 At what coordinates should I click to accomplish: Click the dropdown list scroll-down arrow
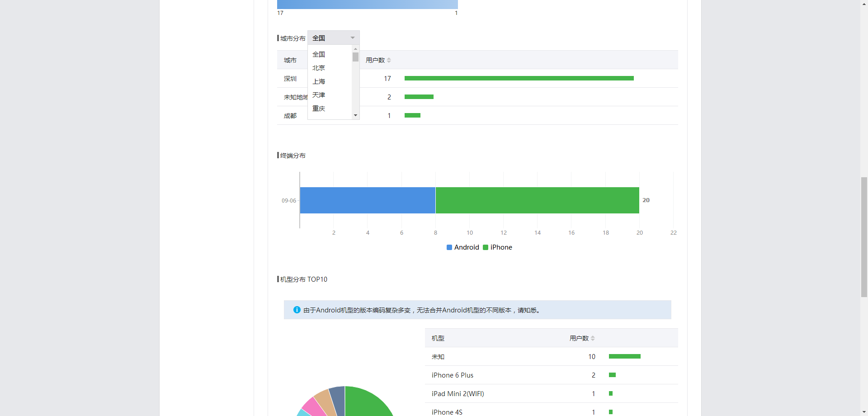tap(355, 115)
